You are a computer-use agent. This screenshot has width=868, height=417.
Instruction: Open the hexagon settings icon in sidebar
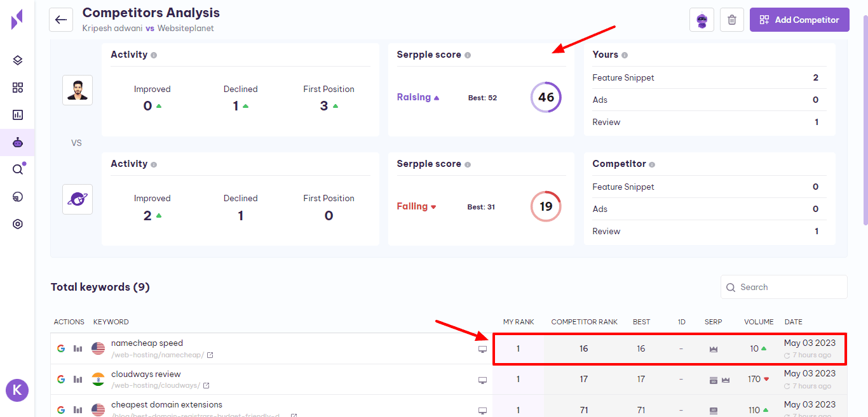(18, 224)
